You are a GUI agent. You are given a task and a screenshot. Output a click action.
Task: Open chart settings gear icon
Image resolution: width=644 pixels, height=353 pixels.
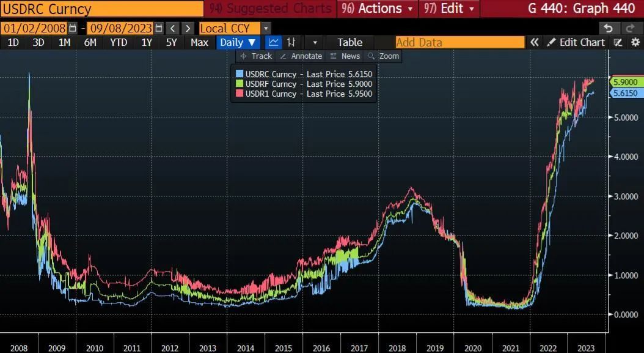[x=635, y=42]
